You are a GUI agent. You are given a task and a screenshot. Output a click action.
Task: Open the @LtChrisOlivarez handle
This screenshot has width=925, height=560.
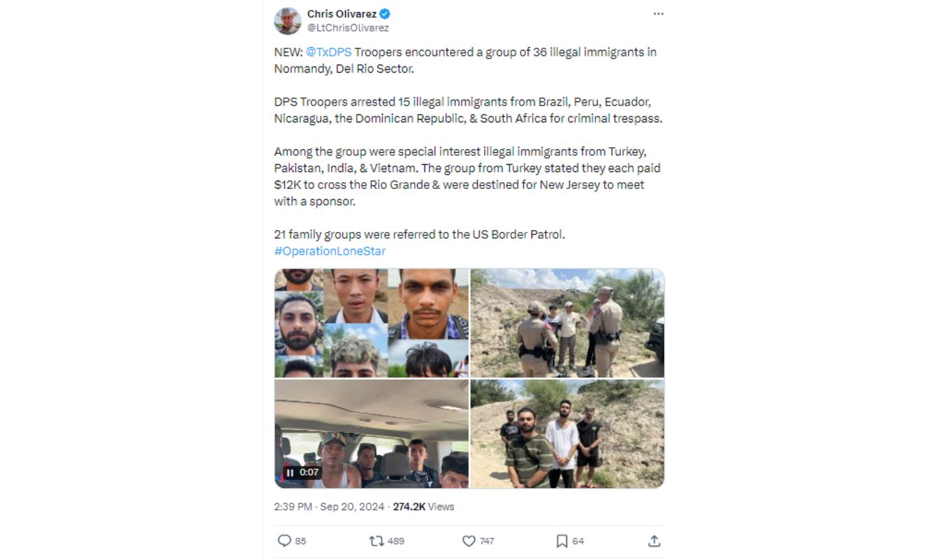[348, 28]
